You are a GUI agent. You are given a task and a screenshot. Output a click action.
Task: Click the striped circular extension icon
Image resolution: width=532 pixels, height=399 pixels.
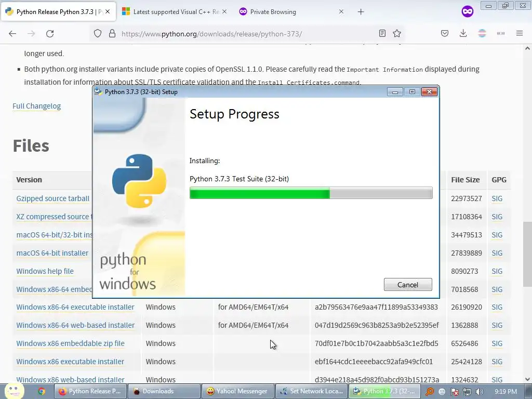pos(482,33)
